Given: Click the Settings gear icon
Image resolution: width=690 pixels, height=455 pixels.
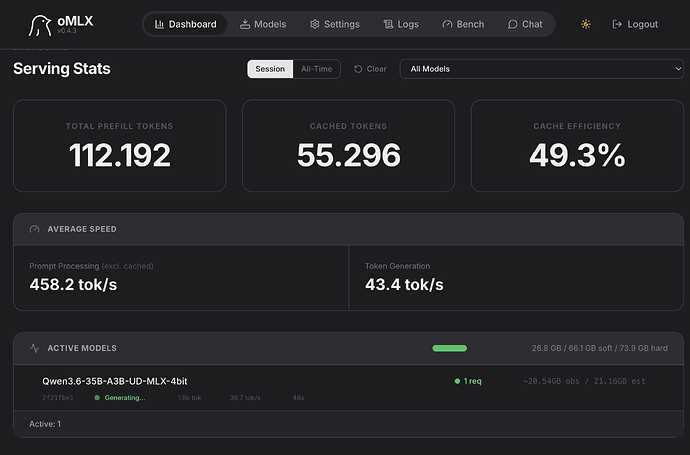Looking at the screenshot, I should point(314,24).
